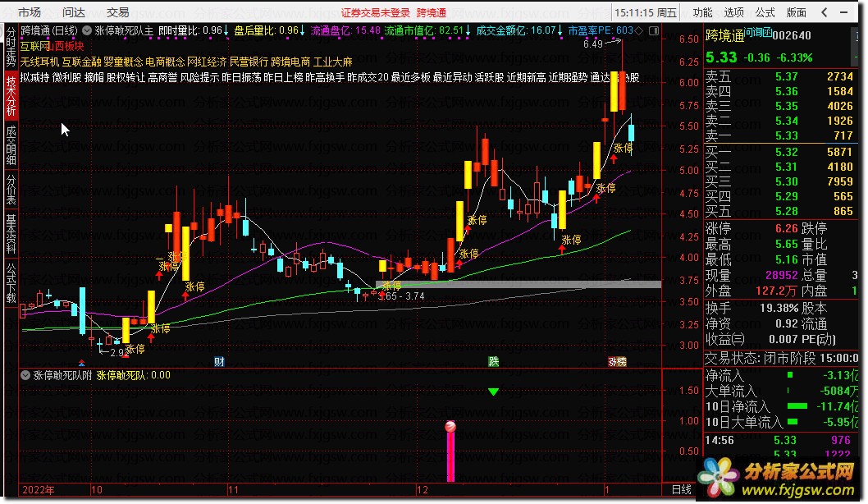Click the gray 3.65 - 3.74 support band

pyautogui.click(x=519, y=285)
